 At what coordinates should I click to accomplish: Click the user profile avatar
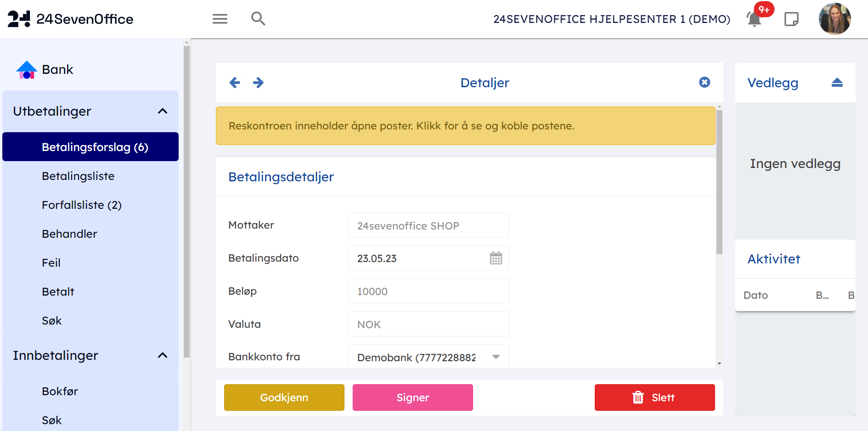(834, 19)
